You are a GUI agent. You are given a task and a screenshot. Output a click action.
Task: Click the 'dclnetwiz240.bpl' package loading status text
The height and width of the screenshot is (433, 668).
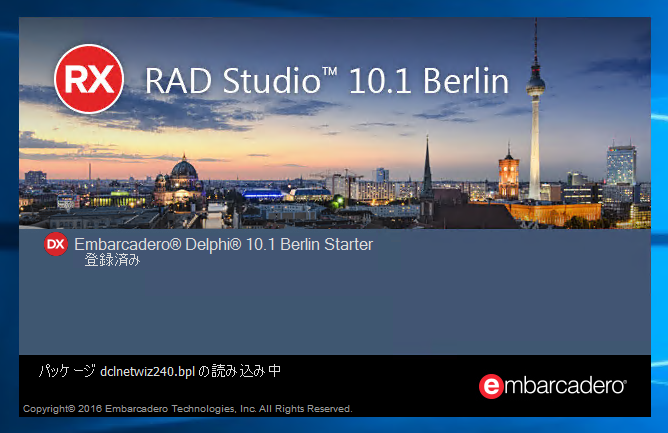pos(160,371)
